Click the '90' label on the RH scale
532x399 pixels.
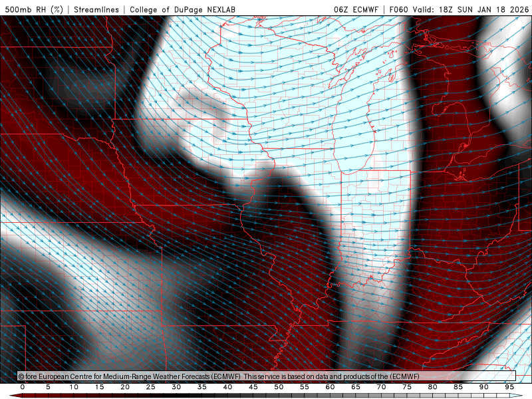pyautogui.click(x=484, y=387)
